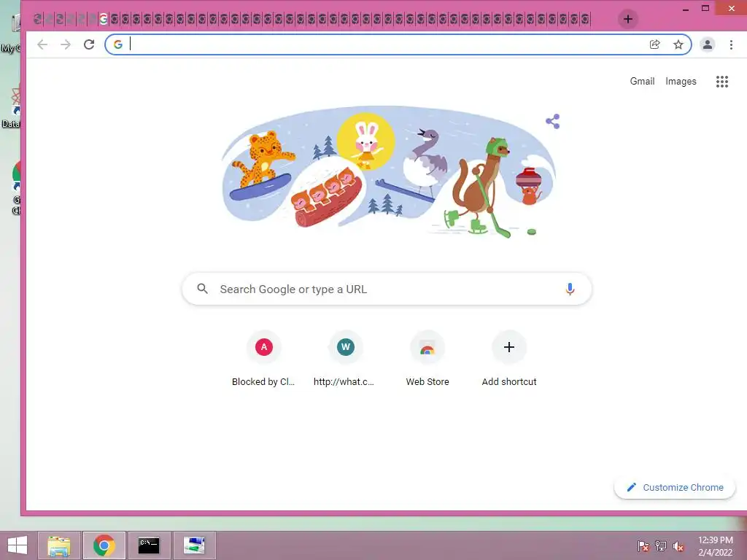Click the Chrome taskbar icon
Screen dimensions: 747x560
coord(104,545)
